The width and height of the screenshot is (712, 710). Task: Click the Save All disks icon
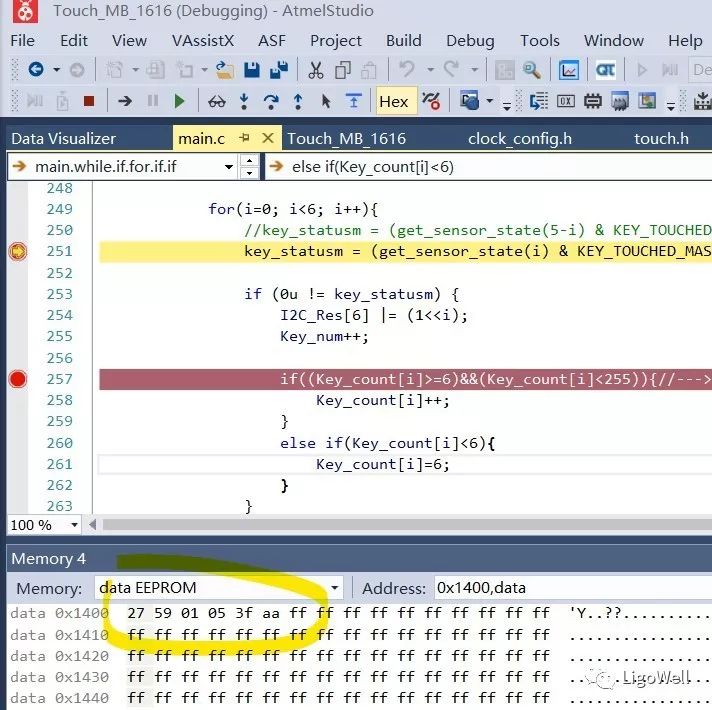279,69
